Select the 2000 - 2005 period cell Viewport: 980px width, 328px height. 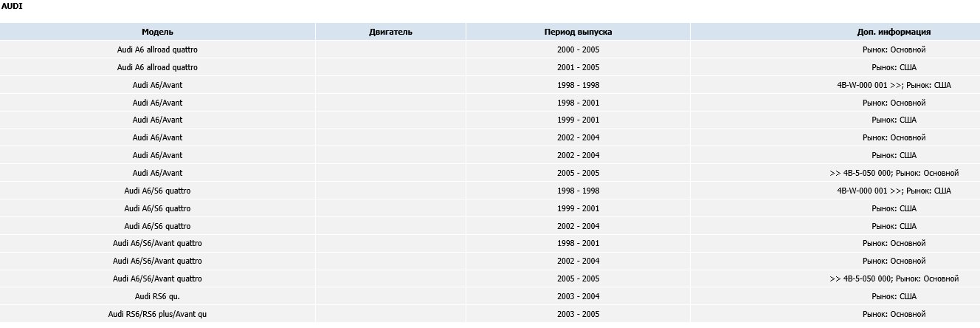click(x=578, y=49)
